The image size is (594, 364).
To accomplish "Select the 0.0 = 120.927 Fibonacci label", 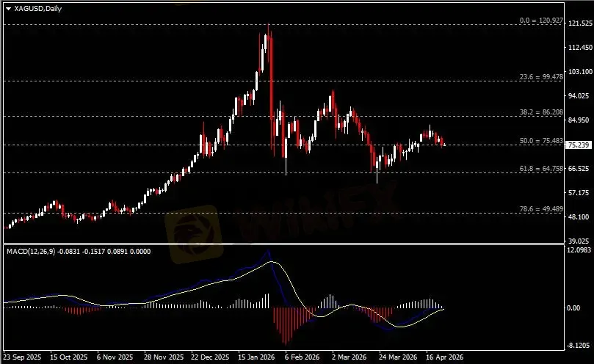I will point(541,21).
